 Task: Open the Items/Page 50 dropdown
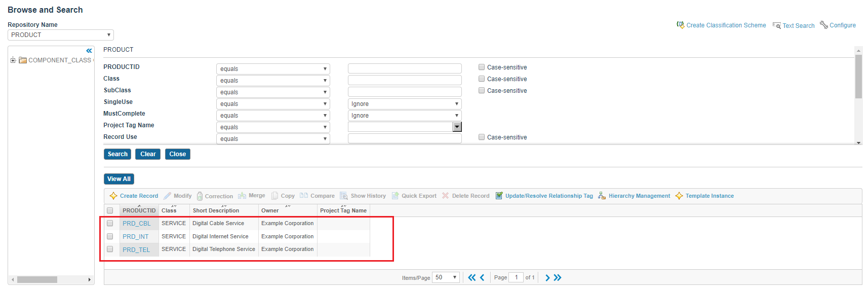446,277
